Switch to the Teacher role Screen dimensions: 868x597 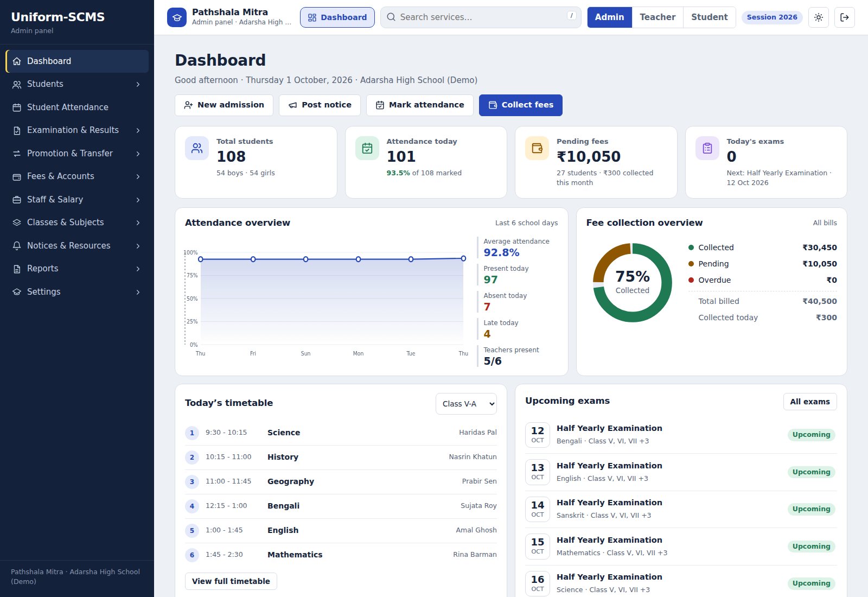coord(658,17)
